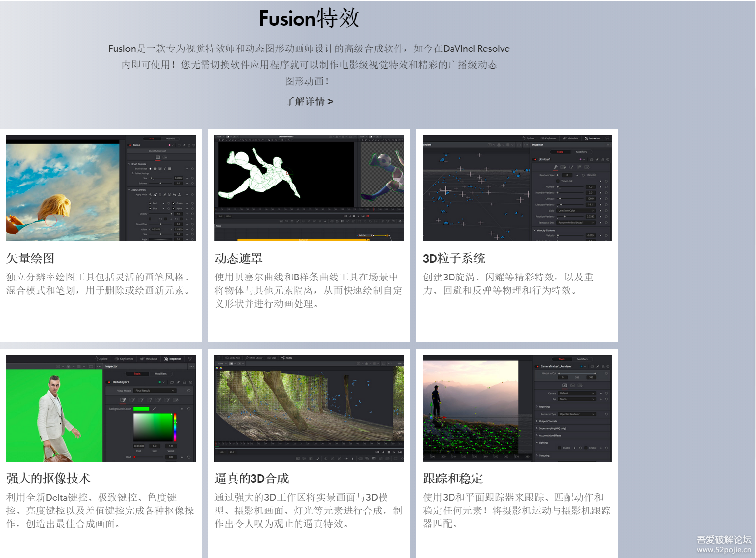Click Modifiers tab above pEmitter1
This screenshot has height=558, width=756.
click(581, 152)
